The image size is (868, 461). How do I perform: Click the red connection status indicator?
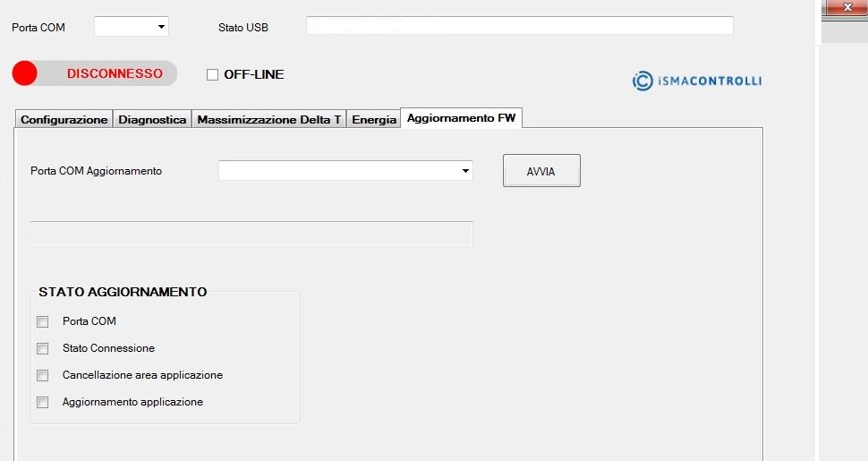click(x=25, y=73)
